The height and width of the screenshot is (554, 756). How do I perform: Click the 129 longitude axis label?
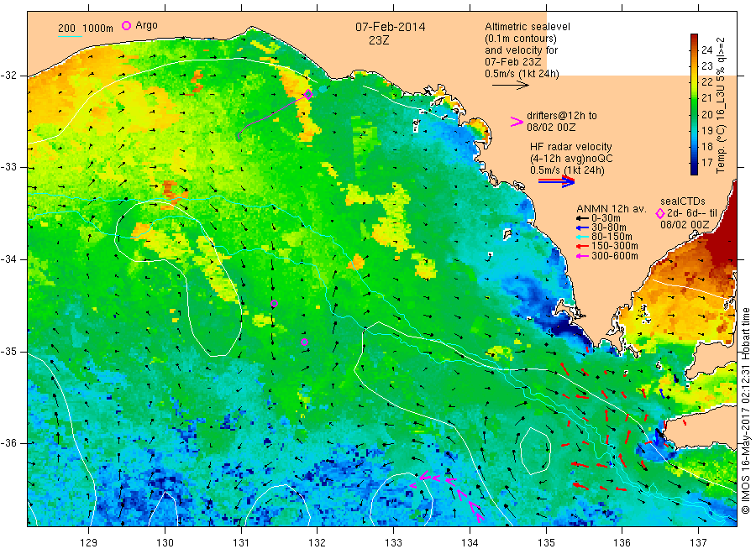pyautogui.click(x=89, y=543)
